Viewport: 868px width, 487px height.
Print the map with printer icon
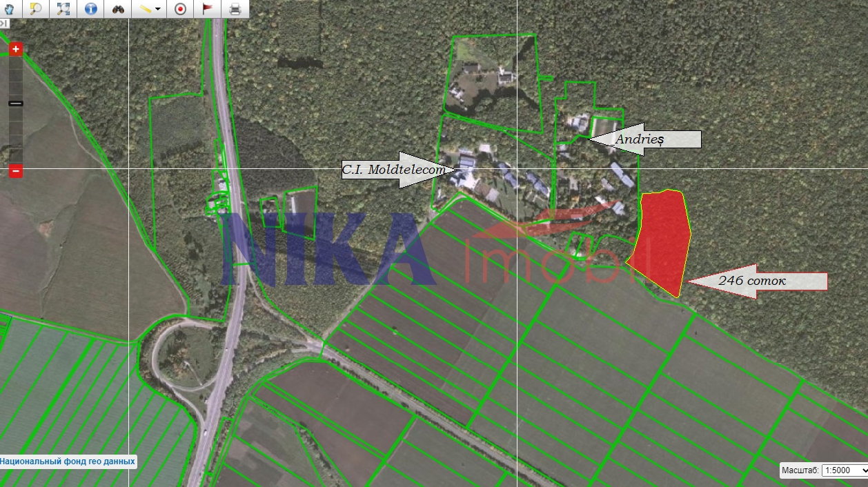point(235,9)
